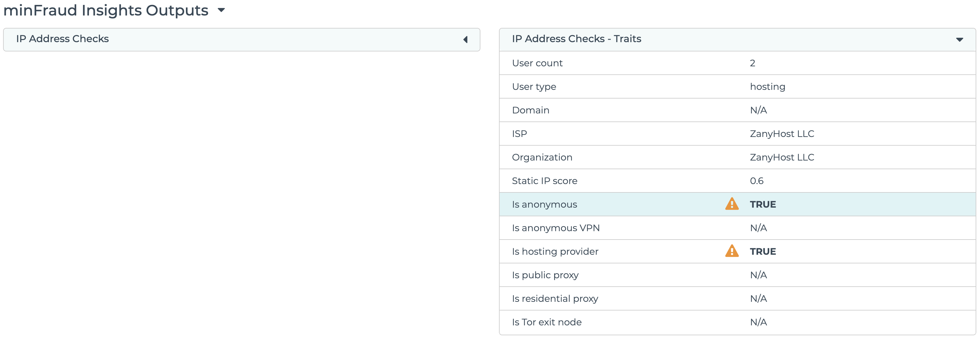Click the Is Tor exit node label

click(546, 322)
